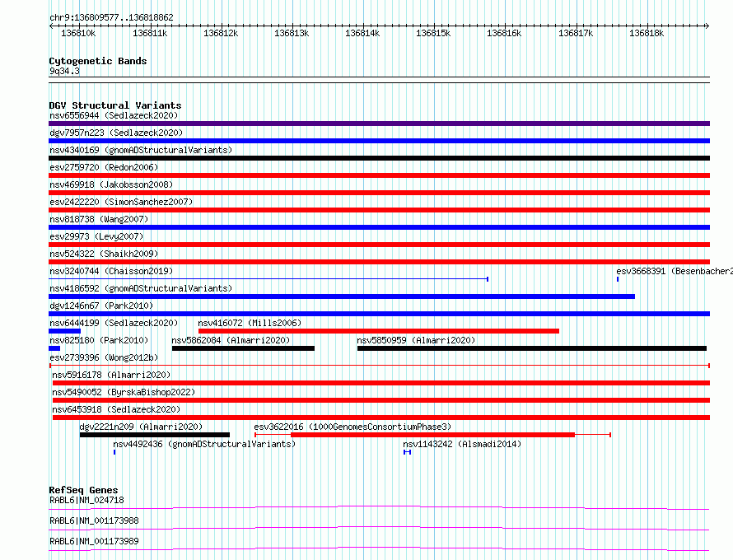Click the blue nsv4186592 variant bar
The height and width of the screenshot is (560, 733).
(342, 296)
